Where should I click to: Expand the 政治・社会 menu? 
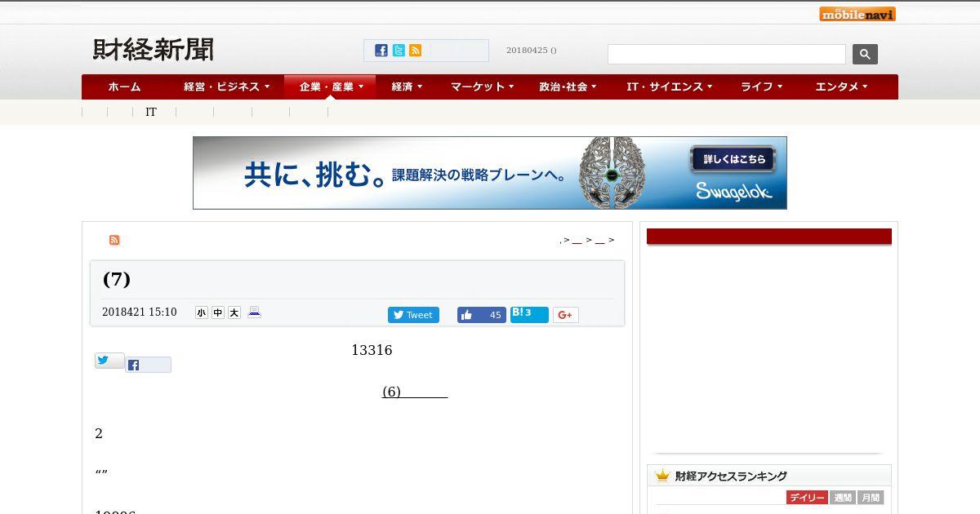point(568,86)
